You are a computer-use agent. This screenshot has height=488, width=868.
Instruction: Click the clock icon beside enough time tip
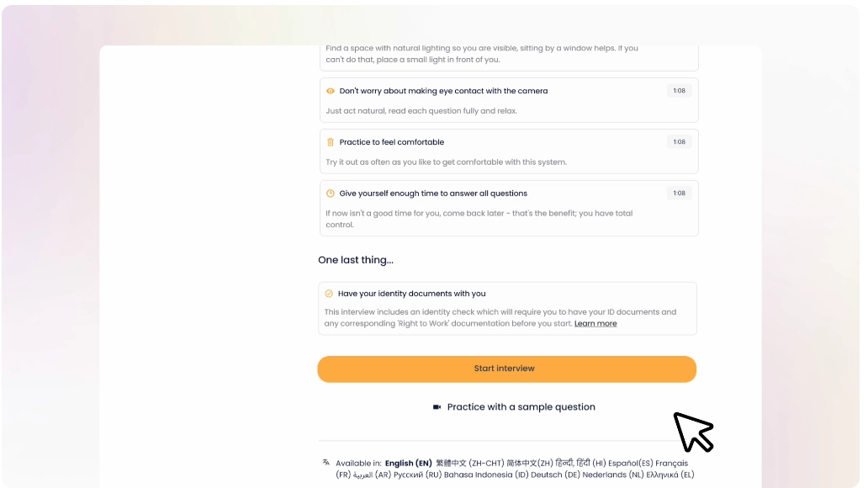click(x=330, y=194)
